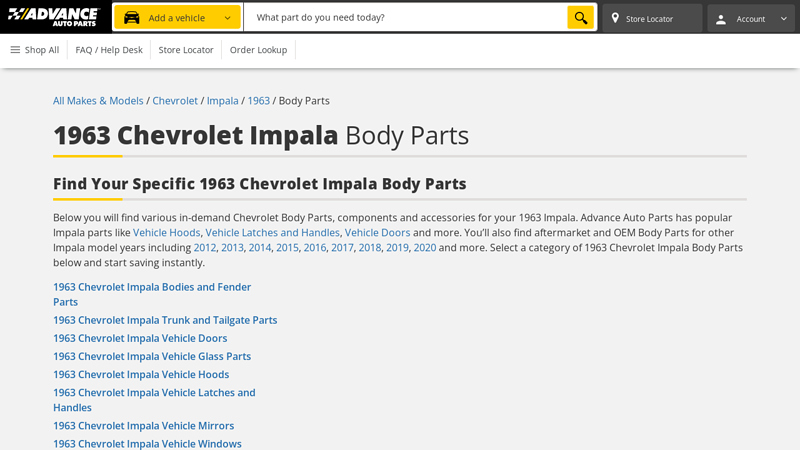Image resolution: width=800 pixels, height=450 pixels.
Task: Click the 'Body Parts' breadcrumb text
Action: [304, 101]
